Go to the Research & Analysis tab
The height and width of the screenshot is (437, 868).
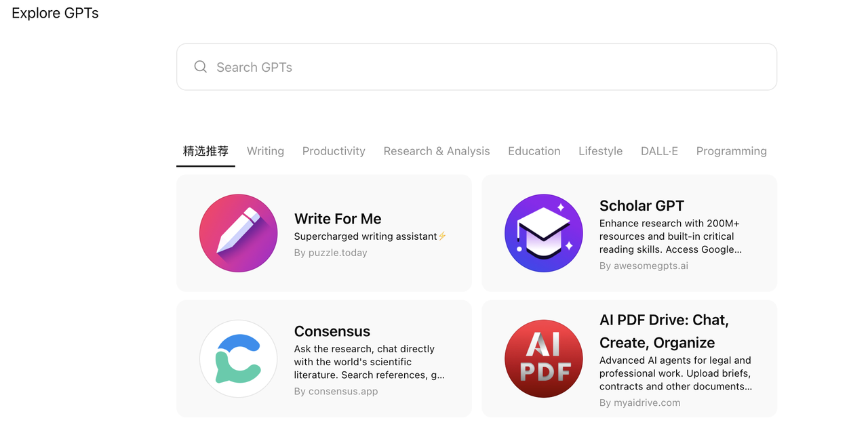(437, 151)
